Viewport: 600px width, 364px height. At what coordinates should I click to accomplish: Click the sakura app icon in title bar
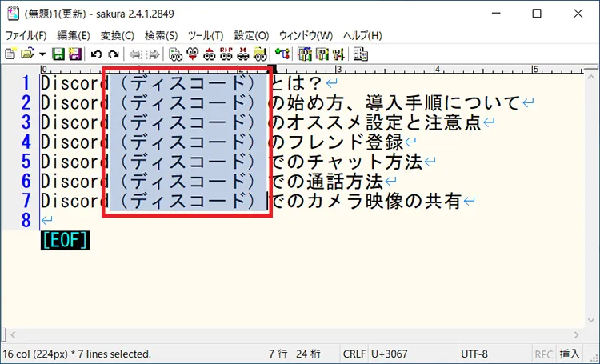click(13, 14)
